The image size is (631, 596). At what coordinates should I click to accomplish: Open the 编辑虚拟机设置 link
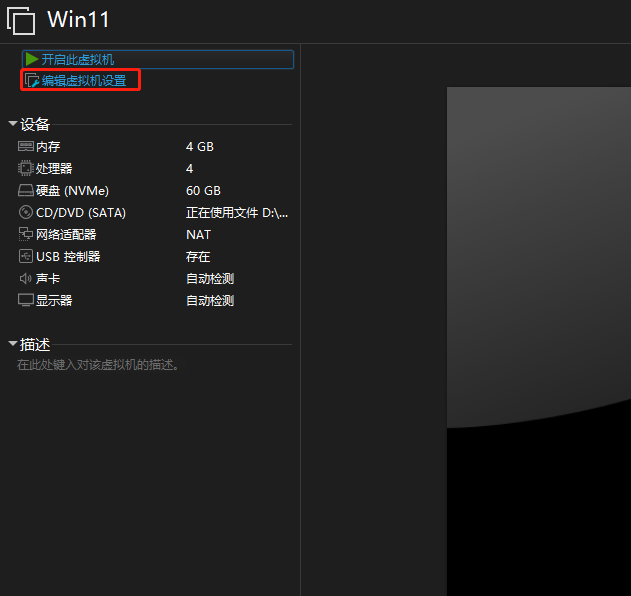click(84, 81)
